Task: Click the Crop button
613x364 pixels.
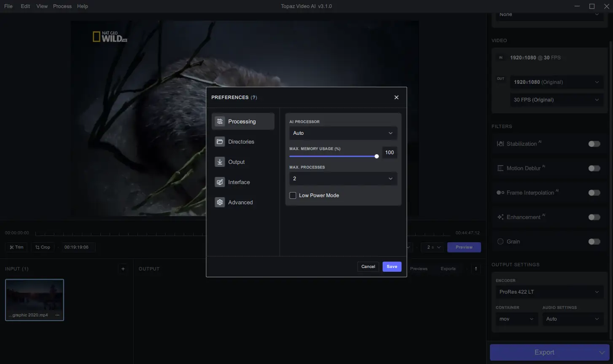Action: (x=43, y=247)
